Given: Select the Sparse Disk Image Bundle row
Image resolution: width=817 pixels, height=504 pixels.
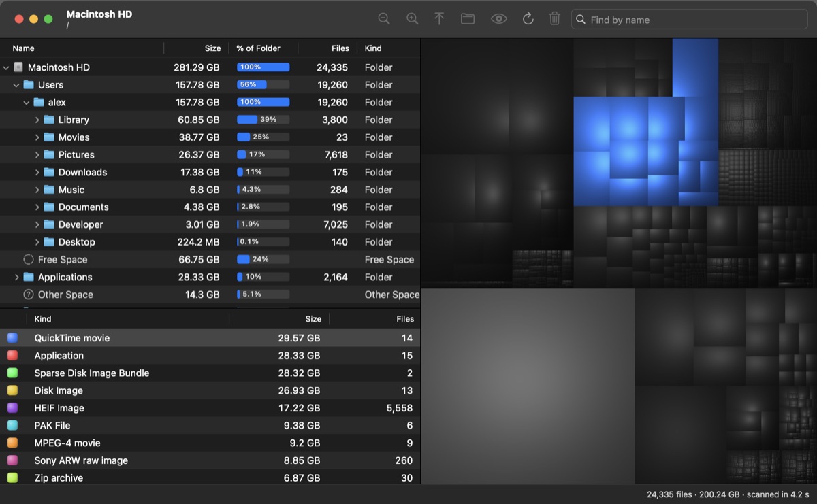Looking at the screenshot, I should click(x=210, y=373).
